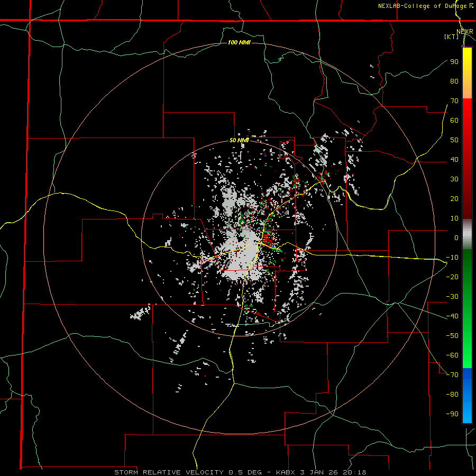Click the '20' value on velocity scale
This screenshot has height=476, width=476.
(454, 198)
